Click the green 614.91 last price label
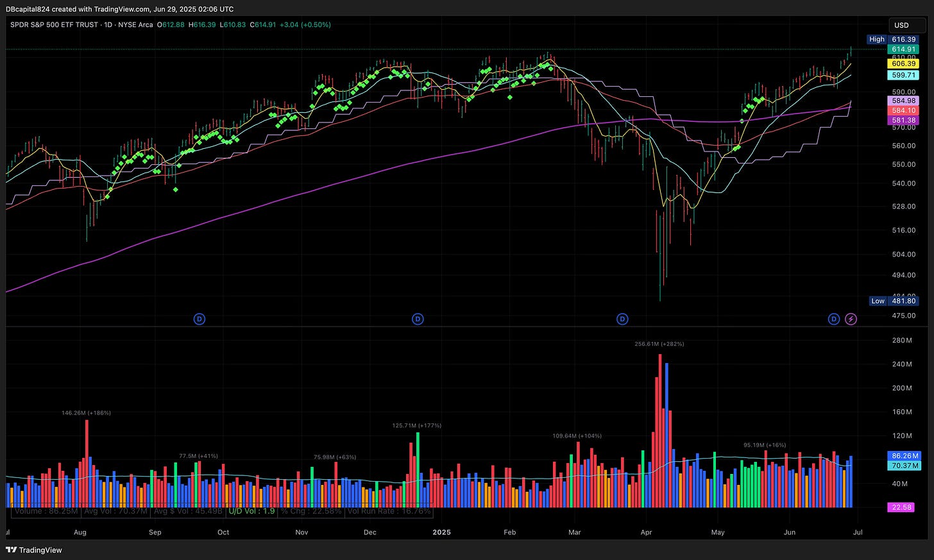This screenshot has height=560, width=934. click(x=903, y=49)
